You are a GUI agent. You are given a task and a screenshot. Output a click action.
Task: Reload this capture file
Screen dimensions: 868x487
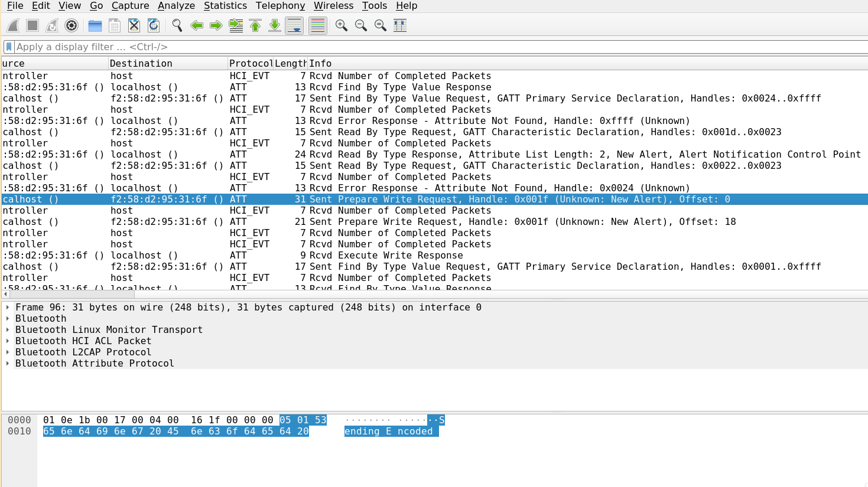pos(154,25)
